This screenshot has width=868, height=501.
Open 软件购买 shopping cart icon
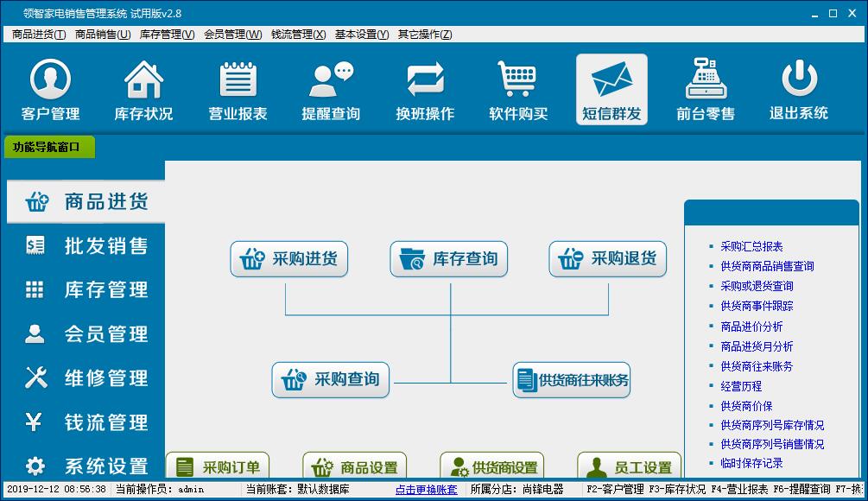(x=518, y=90)
